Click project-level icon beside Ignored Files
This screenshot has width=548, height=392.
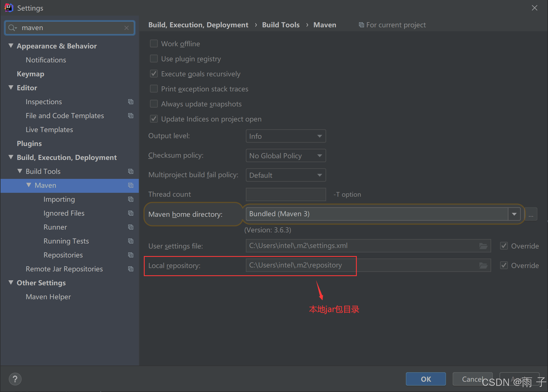click(x=131, y=213)
